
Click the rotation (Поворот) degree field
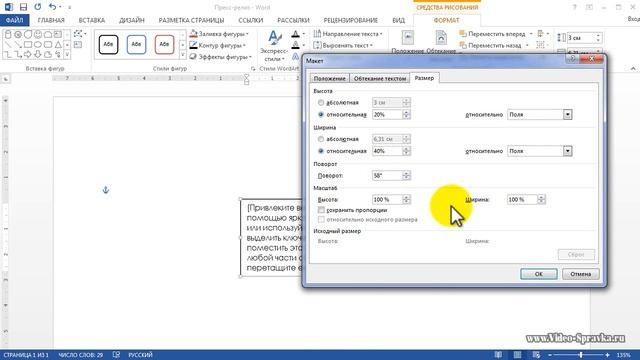pyautogui.click(x=387, y=176)
